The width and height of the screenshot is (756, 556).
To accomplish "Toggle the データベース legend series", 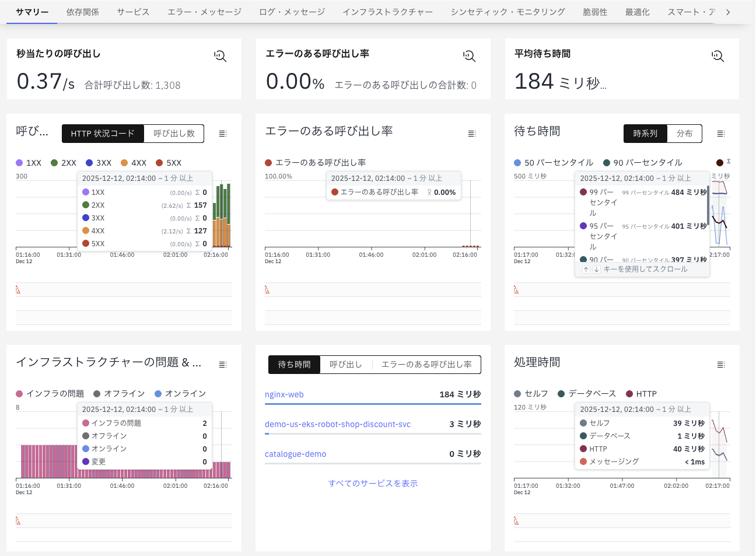I will point(587,394).
